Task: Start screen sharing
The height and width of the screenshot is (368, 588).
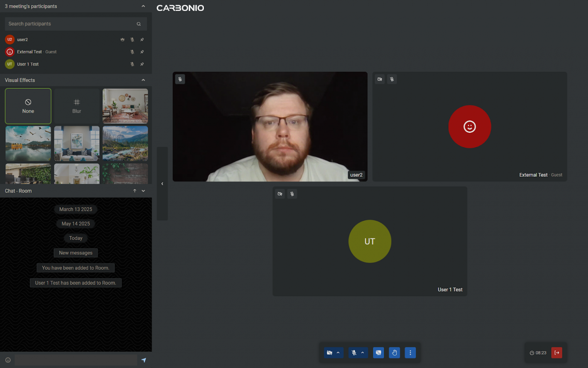Action: point(378,353)
